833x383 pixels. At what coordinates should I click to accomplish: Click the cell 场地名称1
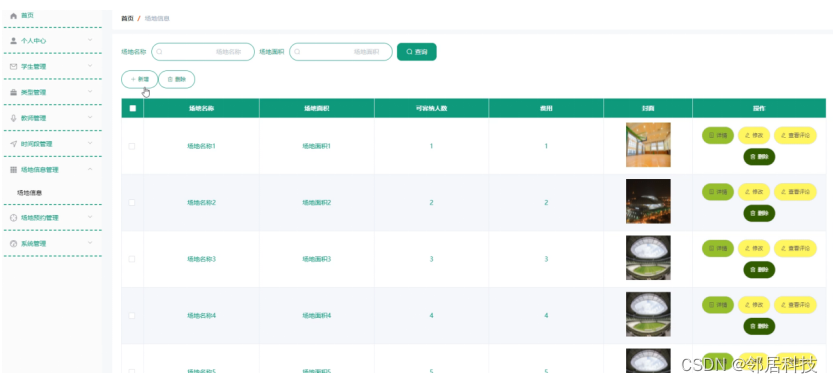(201, 146)
